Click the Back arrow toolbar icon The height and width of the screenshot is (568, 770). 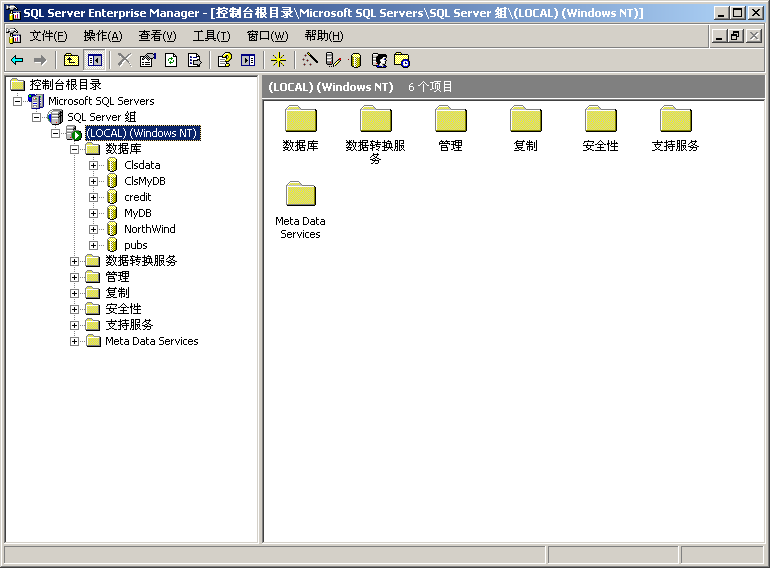(17, 60)
